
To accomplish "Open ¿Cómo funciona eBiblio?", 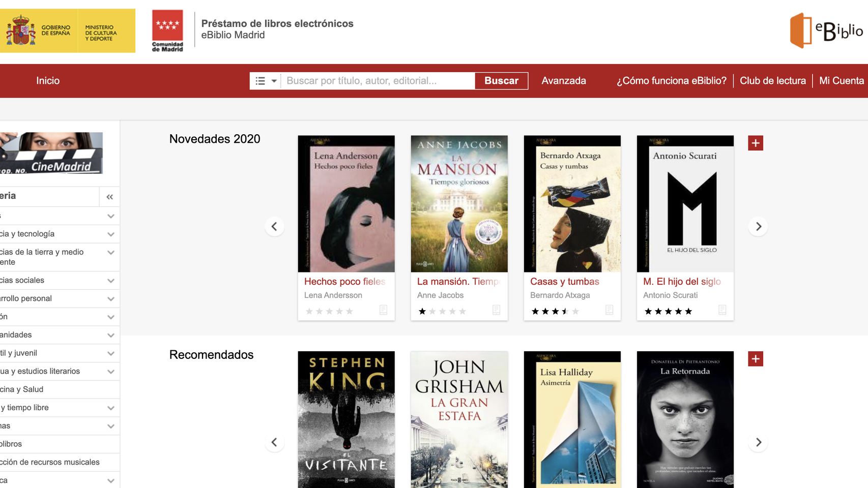I will (x=672, y=81).
